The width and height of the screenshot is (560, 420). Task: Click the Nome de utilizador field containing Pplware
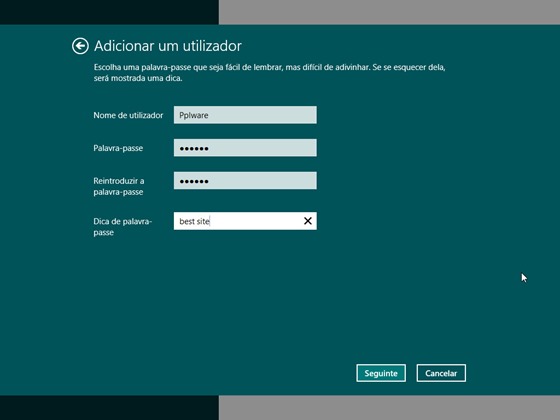coord(245,115)
